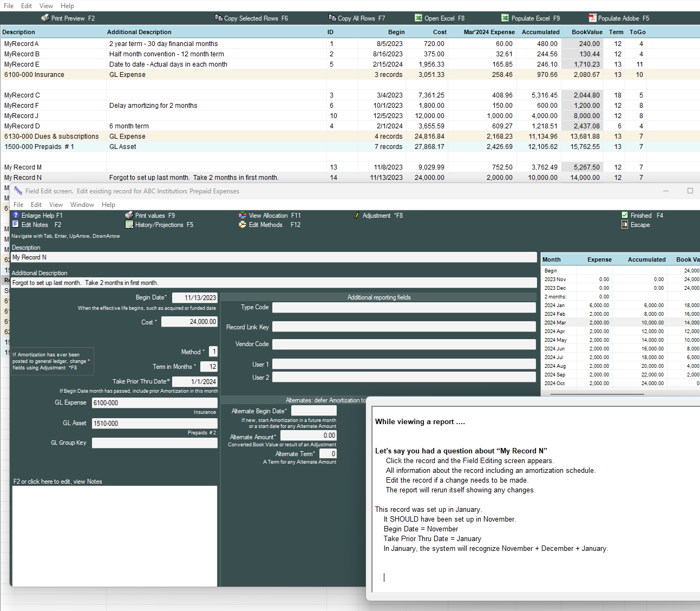Click the Populate Adobe F5 icon

click(592, 18)
